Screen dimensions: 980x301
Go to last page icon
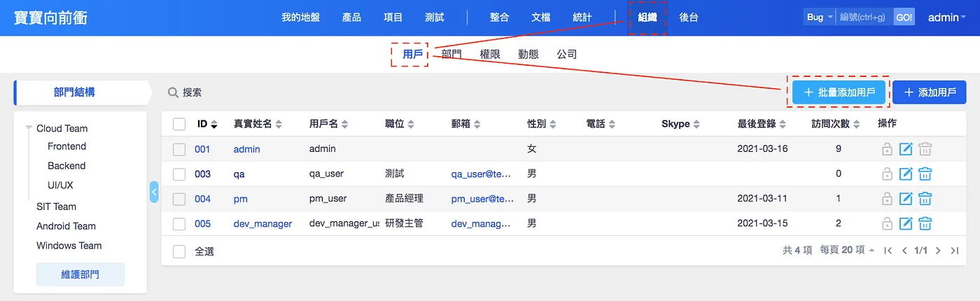(955, 250)
